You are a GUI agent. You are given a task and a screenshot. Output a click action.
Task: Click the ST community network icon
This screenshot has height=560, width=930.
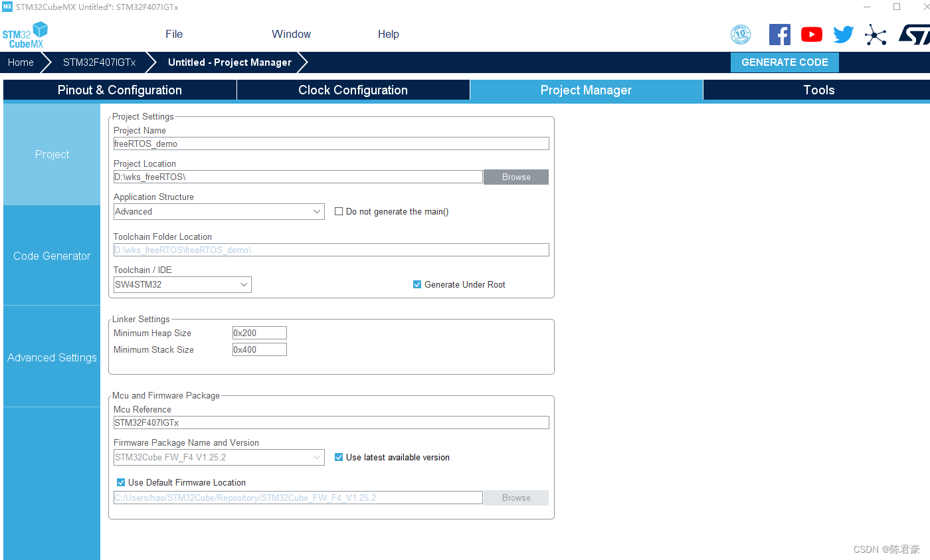876,35
